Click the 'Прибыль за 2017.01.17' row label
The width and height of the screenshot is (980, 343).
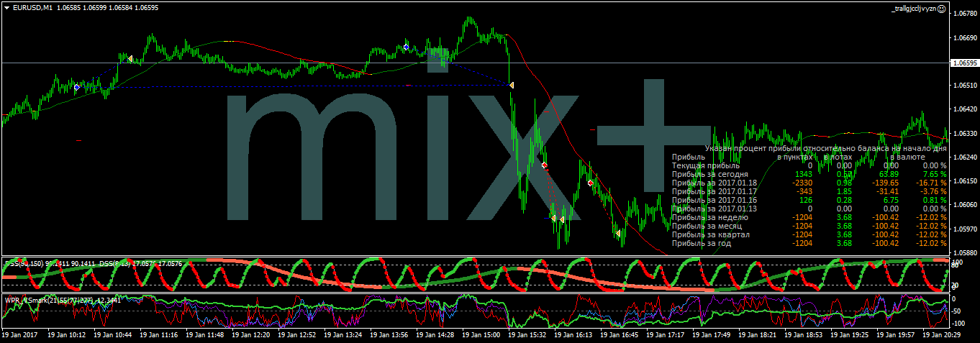(713, 191)
